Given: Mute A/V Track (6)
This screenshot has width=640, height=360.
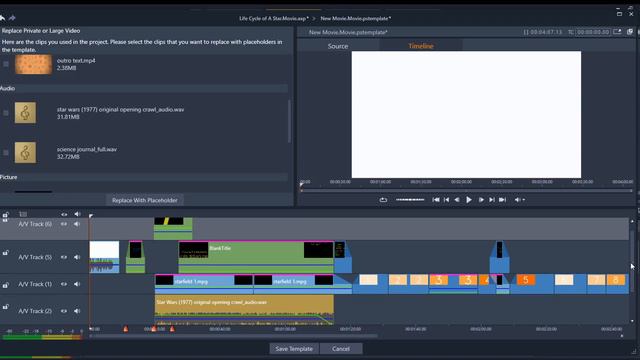Looking at the screenshot, I should pos(77,224).
